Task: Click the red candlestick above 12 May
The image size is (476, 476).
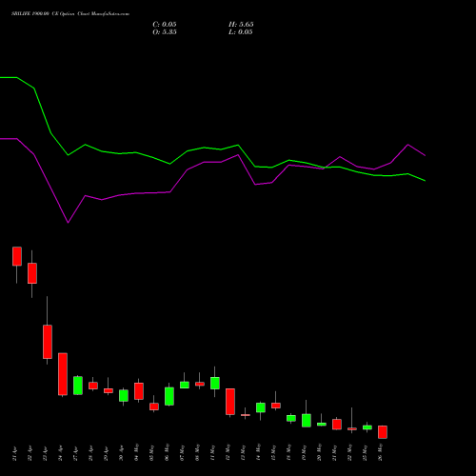Action: click(x=230, y=402)
